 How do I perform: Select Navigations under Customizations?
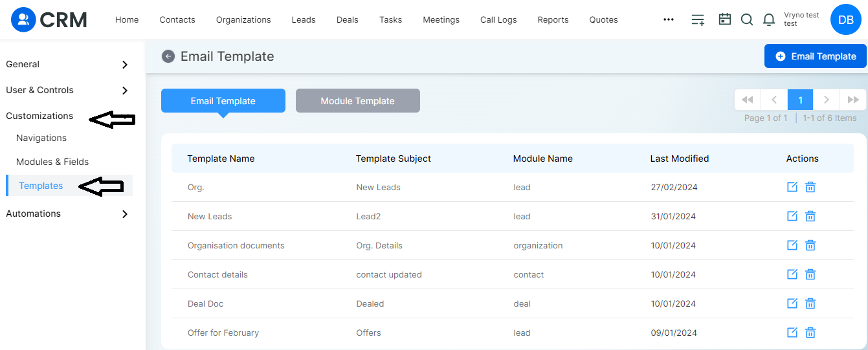[41, 138]
